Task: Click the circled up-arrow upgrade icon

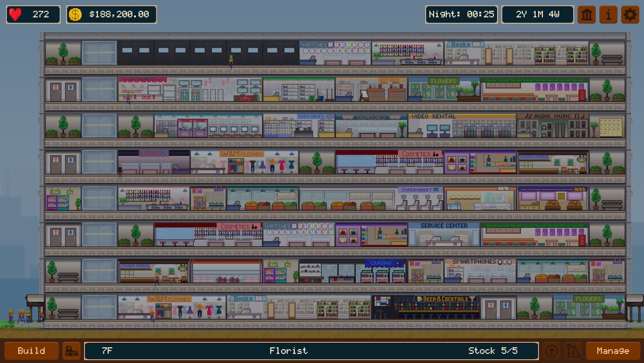Action: (553, 351)
